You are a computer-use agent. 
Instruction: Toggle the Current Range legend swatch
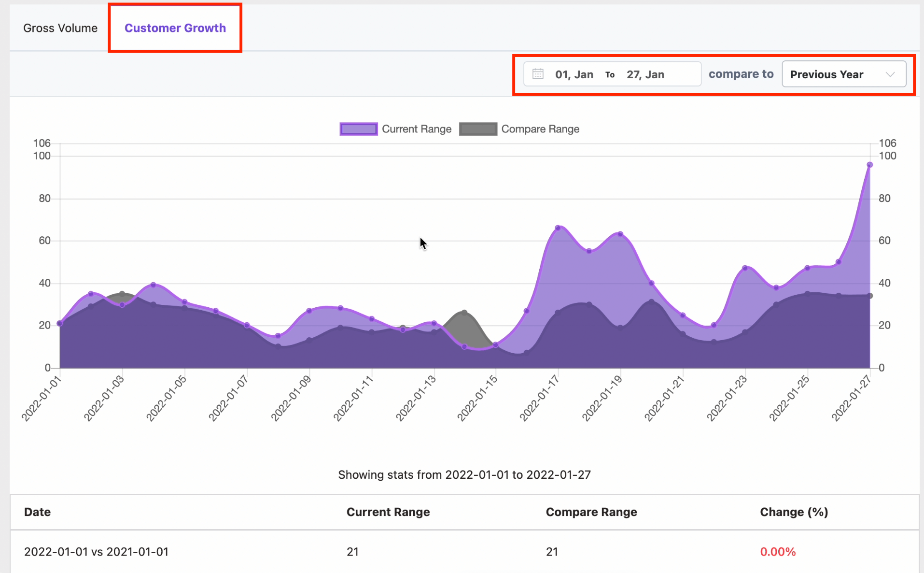tap(359, 129)
